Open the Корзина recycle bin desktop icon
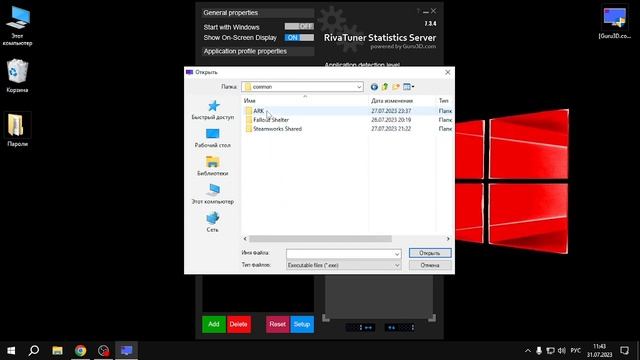 click(x=17, y=76)
